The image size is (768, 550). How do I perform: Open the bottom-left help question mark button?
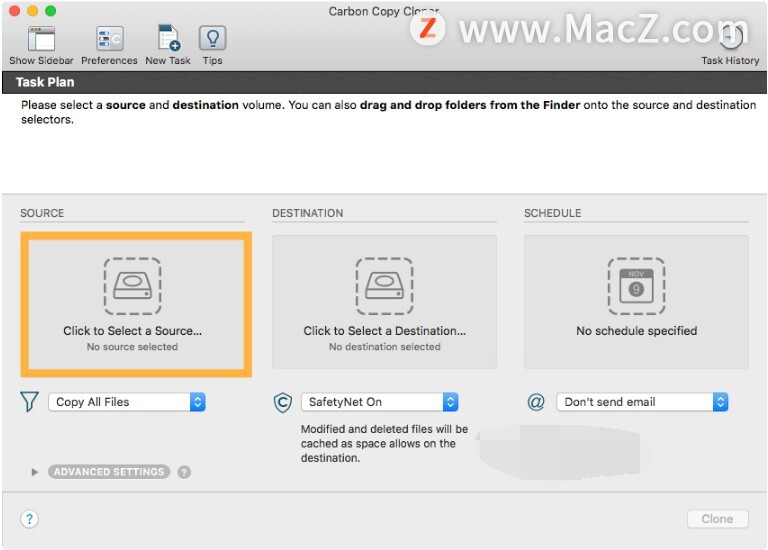tap(29, 519)
